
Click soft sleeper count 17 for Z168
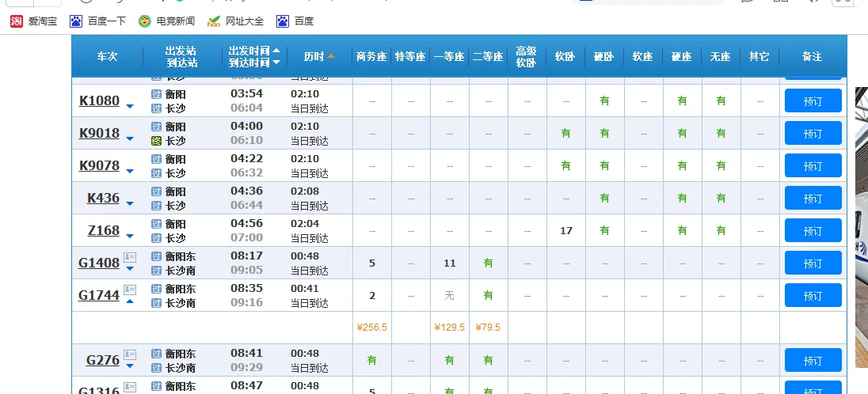click(x=565, y=231)
